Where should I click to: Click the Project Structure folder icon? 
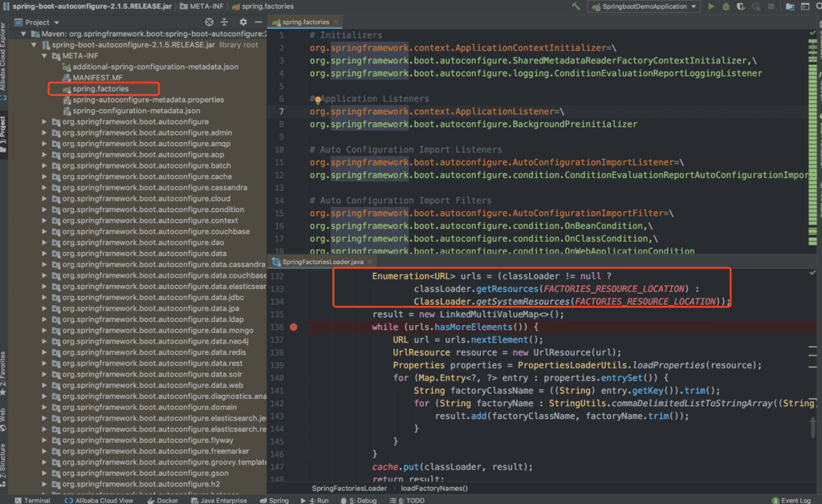790,6
